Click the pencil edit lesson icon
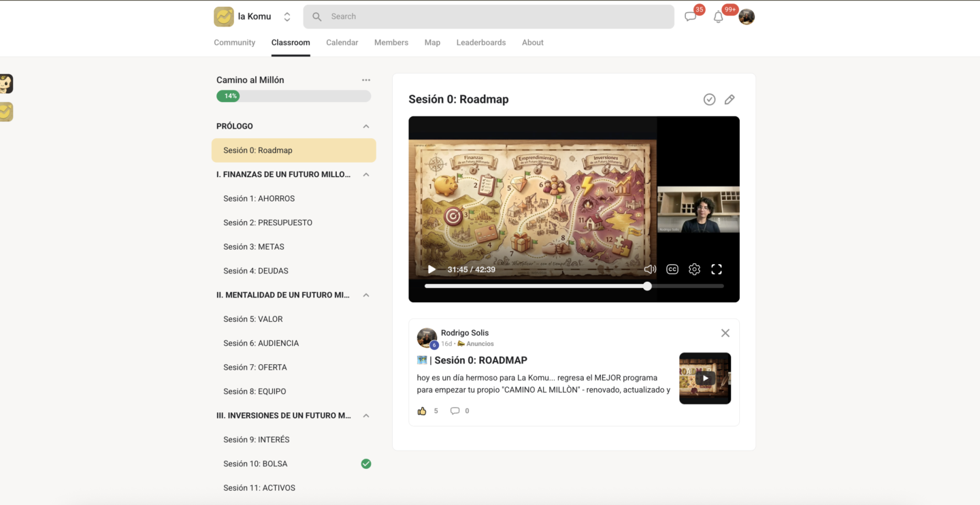Image resolution: width=980 pixels, height=505 pixels. [730, 99]
